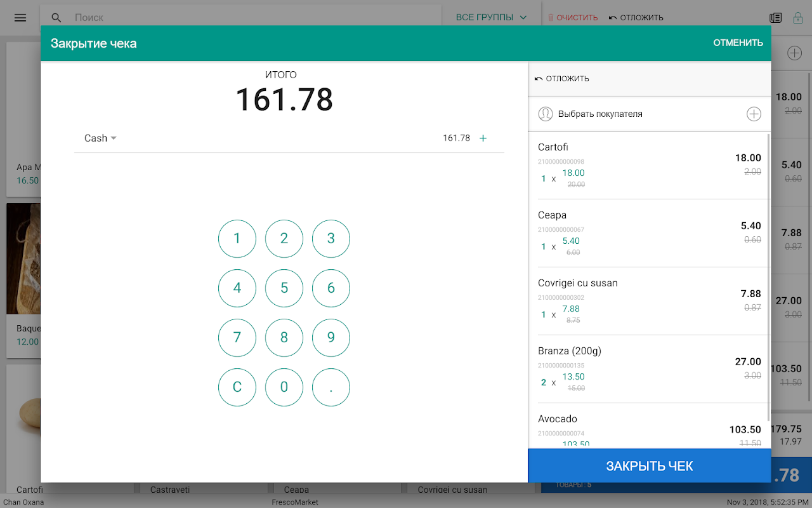Screen dimensions: 812x508
Task: Click the receipt list scrollbar
Action: click(x=770, y=276)
